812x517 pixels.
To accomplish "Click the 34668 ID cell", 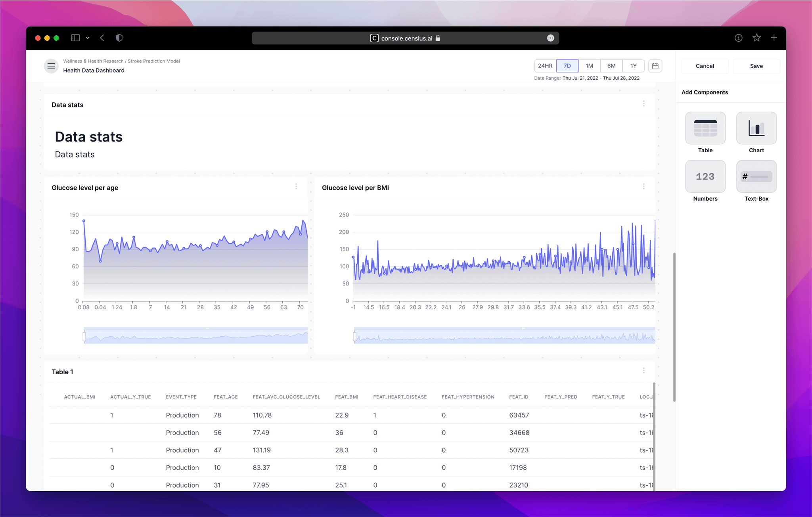I will [x=519, y=433].
